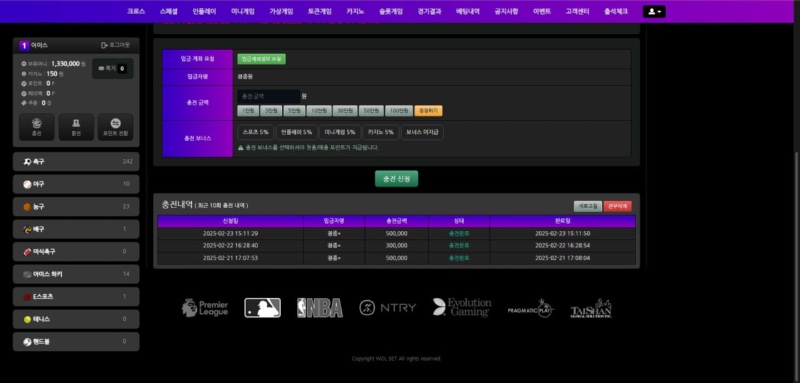Screen dimensions: 800x383
Task: Select the 축구 soccer ball category
Action: 76,162
